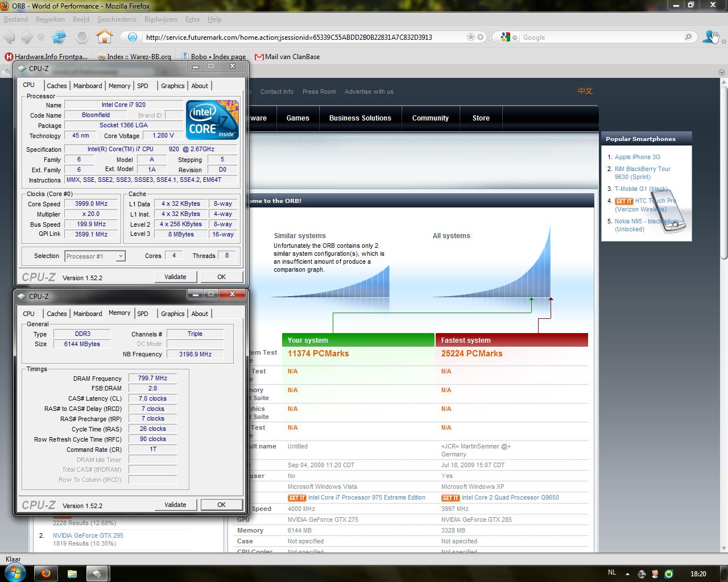Open the Mail van ClanBase bookmark
The width and height of the screenshot is (728, 582).
pyautogui.click(x=287, y=57)
